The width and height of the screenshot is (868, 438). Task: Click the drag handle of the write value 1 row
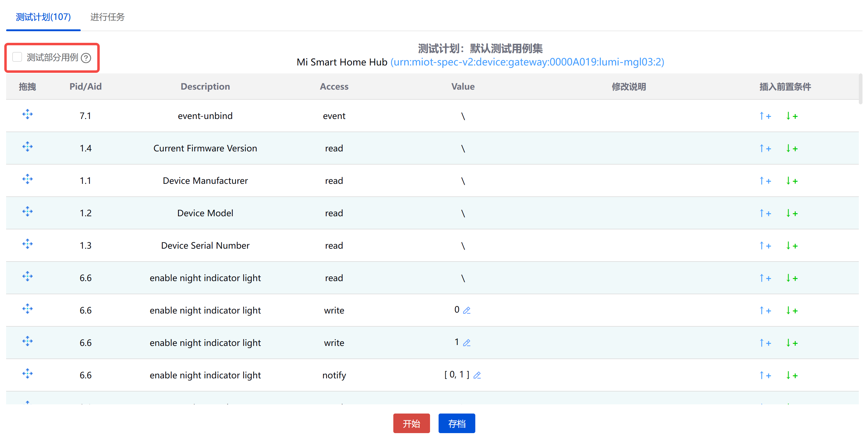click(27, 341)
